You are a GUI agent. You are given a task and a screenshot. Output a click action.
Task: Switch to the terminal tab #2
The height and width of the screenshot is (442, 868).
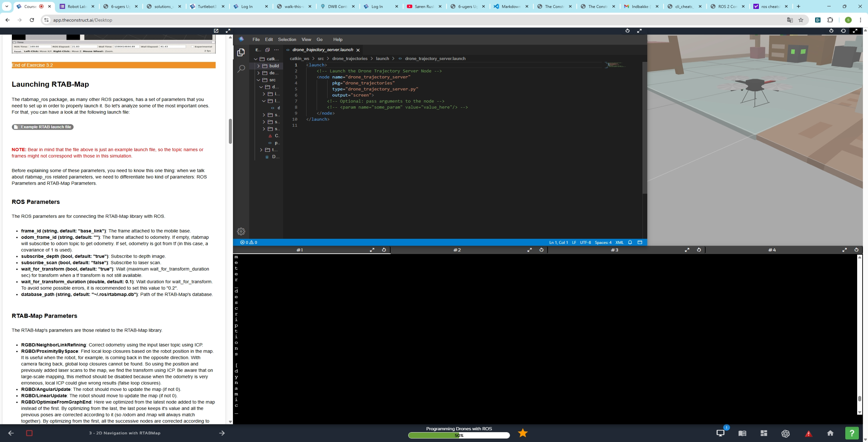(457, 250)
